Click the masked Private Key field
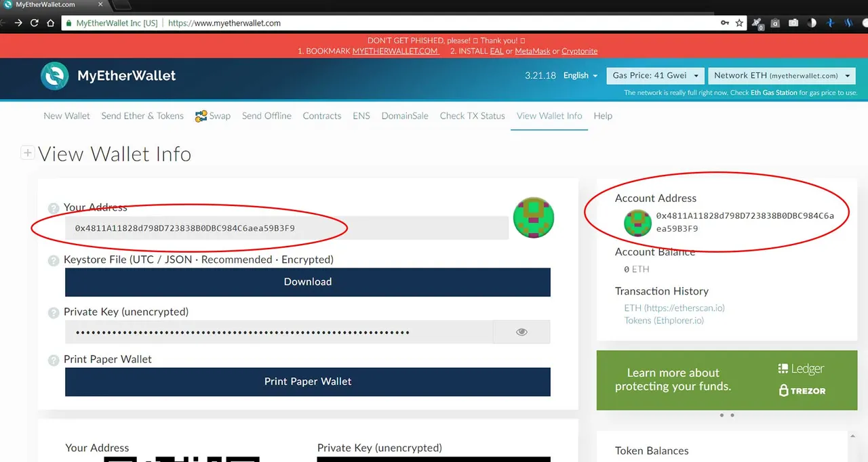 pos(279,332)
